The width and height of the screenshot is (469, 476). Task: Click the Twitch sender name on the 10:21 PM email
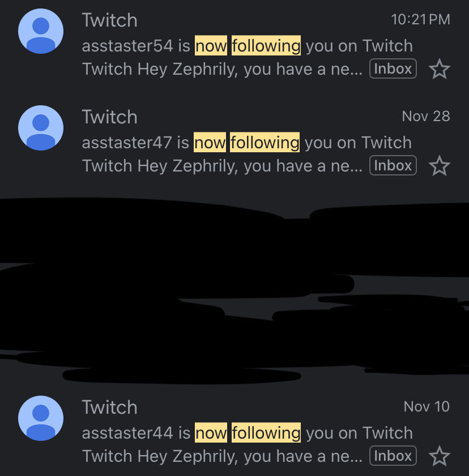point(109,20)
